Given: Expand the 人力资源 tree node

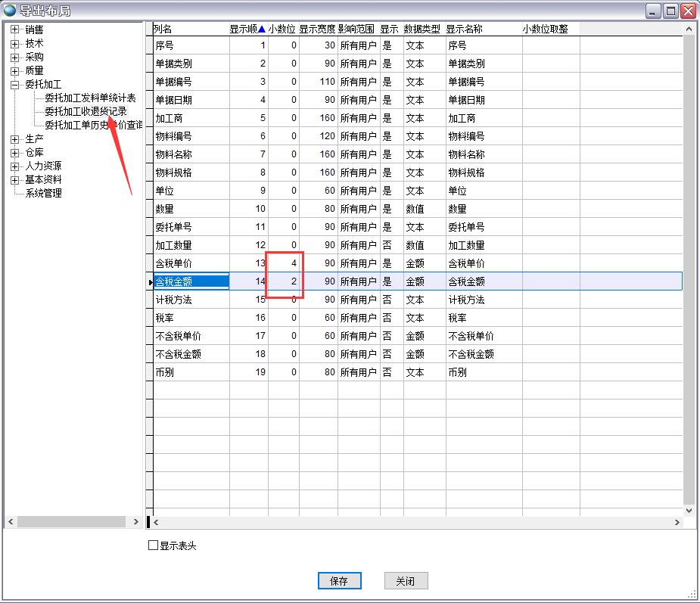Looking at the screenshot, I should point(14,166).
